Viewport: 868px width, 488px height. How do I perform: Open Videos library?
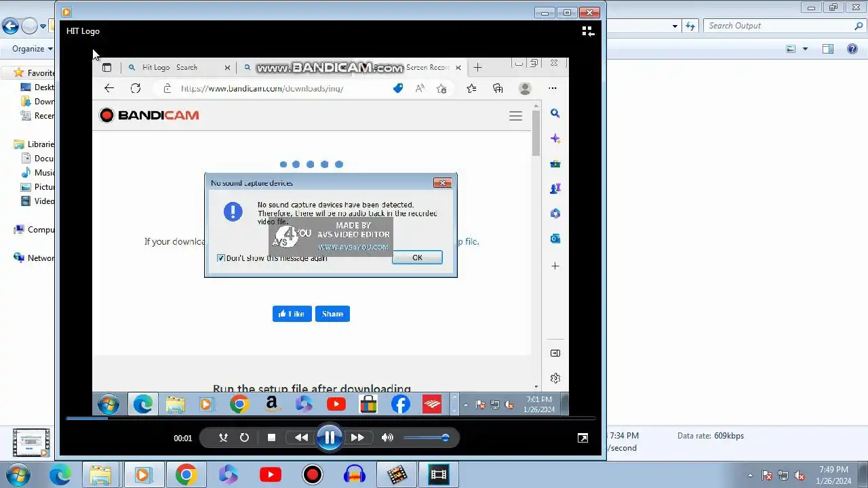[x=38, y=201]
